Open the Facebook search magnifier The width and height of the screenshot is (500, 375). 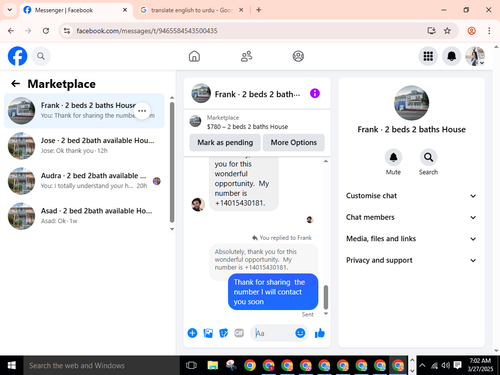tap(41, 56)
